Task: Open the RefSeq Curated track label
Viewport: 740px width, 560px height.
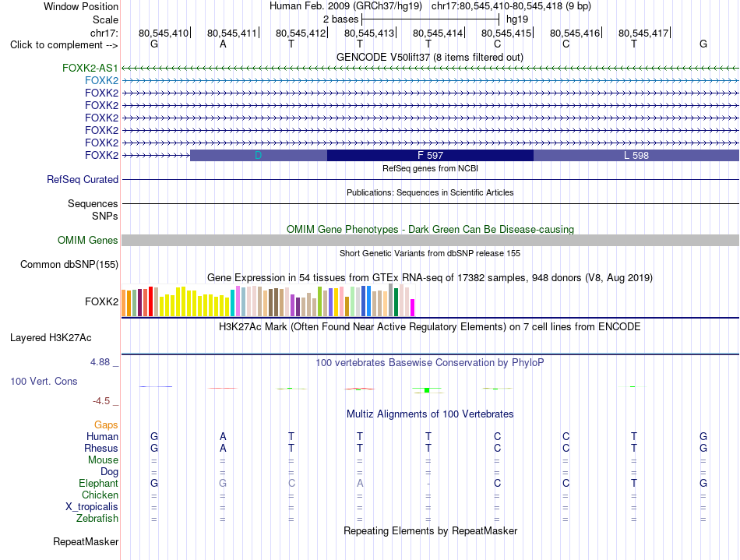Action: point(83,179)
